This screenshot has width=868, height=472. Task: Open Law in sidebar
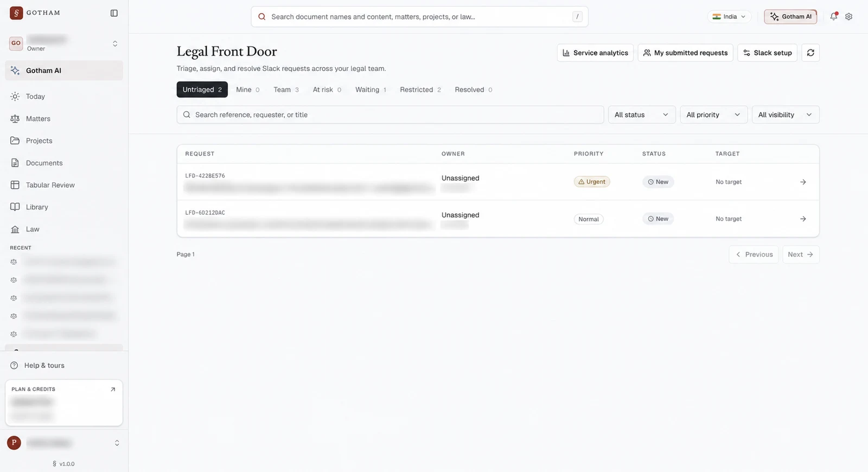tap(64, 229)
